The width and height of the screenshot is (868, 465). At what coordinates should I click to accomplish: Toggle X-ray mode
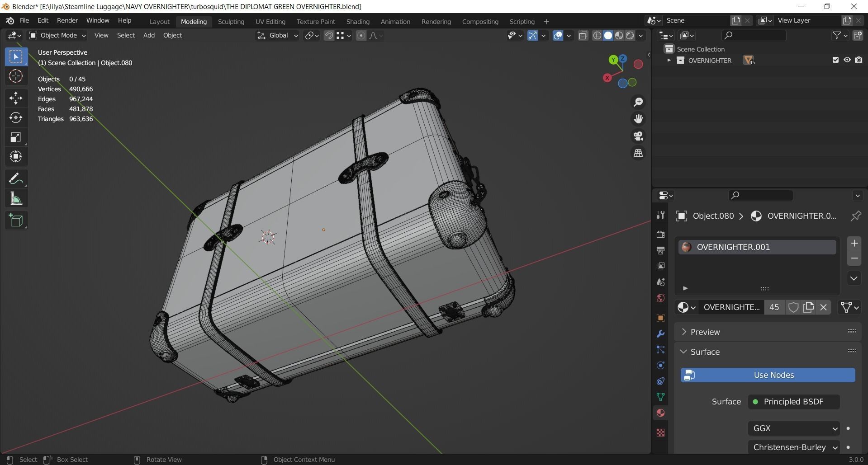point(583,35)
